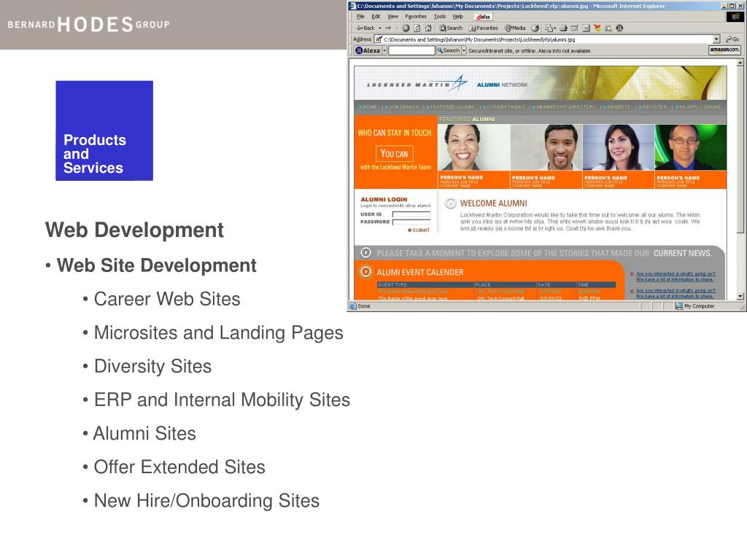
Task: Stop page loading with the Stop icon
Action: click(x=406, y=28)
